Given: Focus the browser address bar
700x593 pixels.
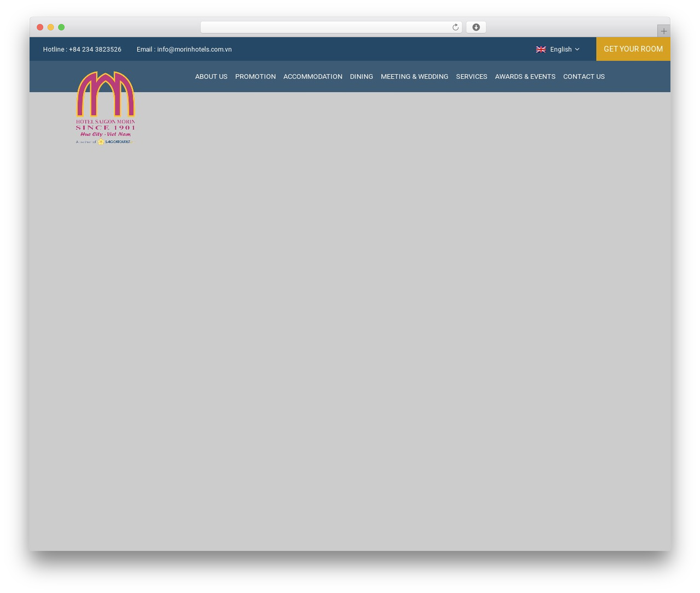Looking at the screenshot, I should coord(331,27).
